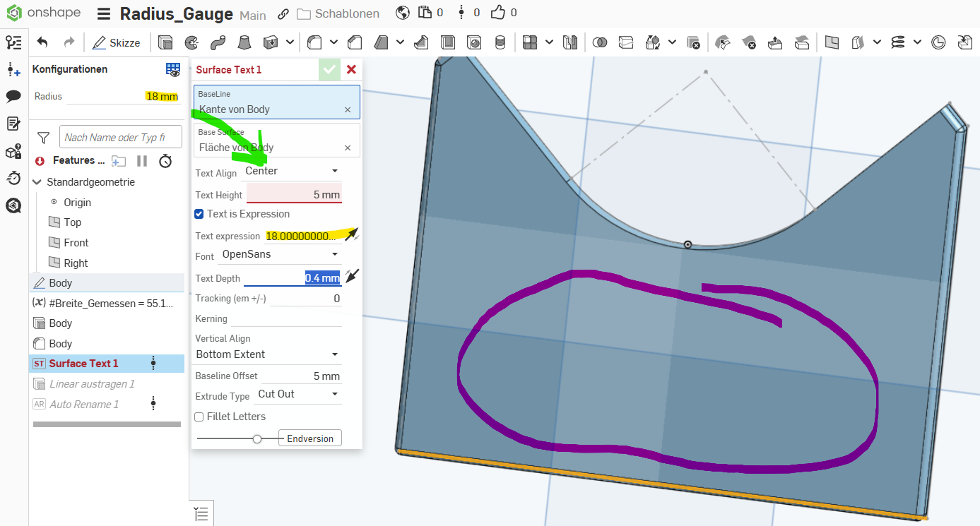Expand the Thicken tool dropdown arrow
The image size is (980, 526).
(290, 42)
